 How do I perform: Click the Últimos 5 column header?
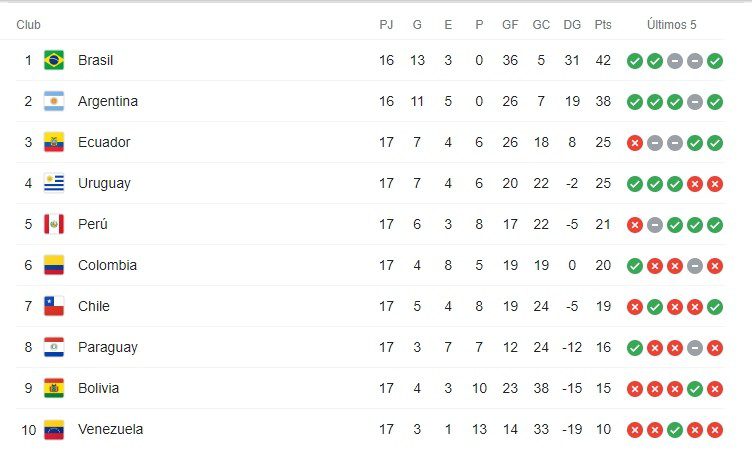(671, 24)
